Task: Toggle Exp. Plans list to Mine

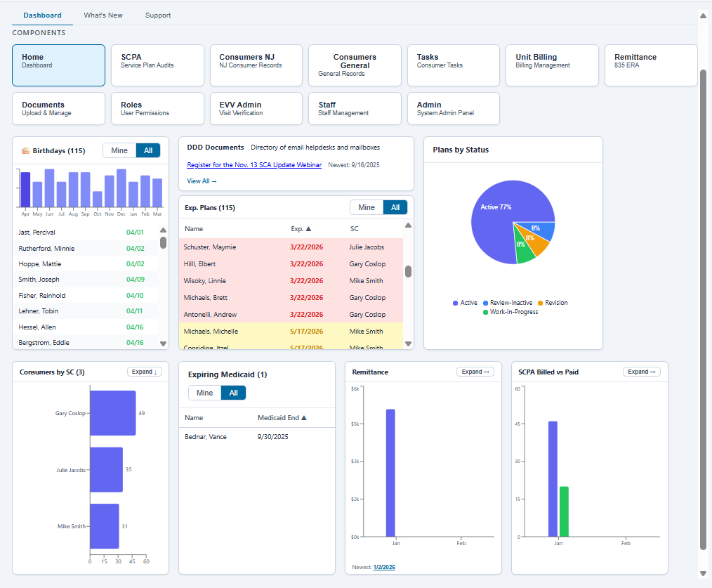Action: click(x=366, y=207)
